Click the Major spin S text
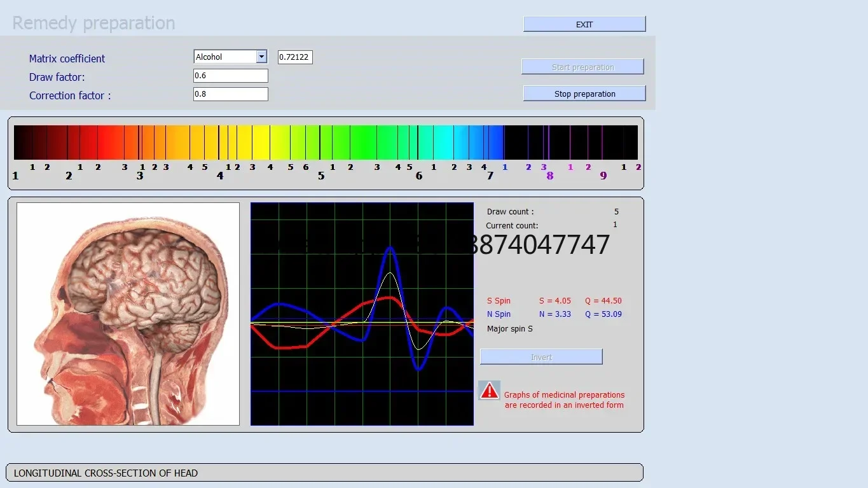This screenshot has height=488, width=868. point(509,329)
